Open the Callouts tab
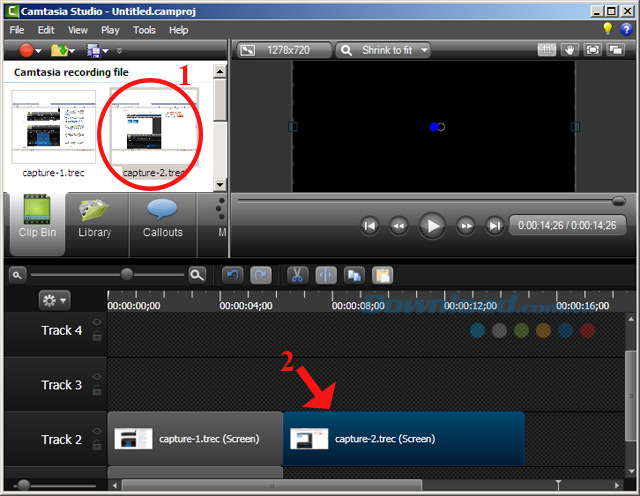 [163, 219]
